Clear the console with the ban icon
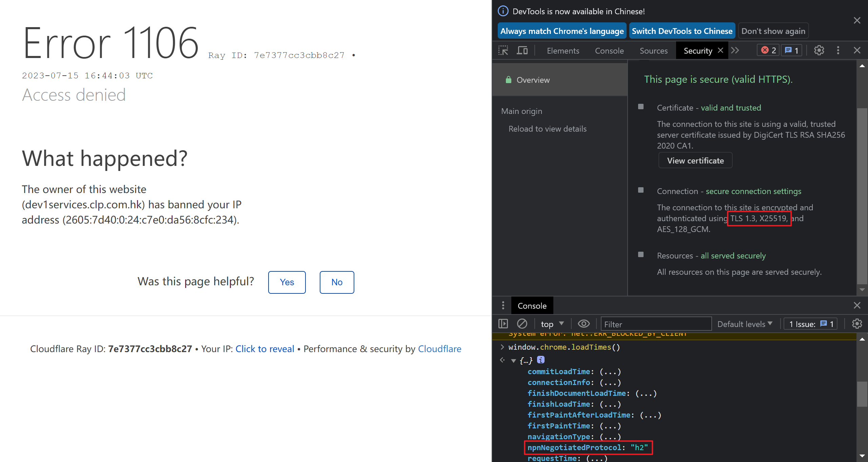Viewport: 868px width, 462px height. click(x=522, y=324)
